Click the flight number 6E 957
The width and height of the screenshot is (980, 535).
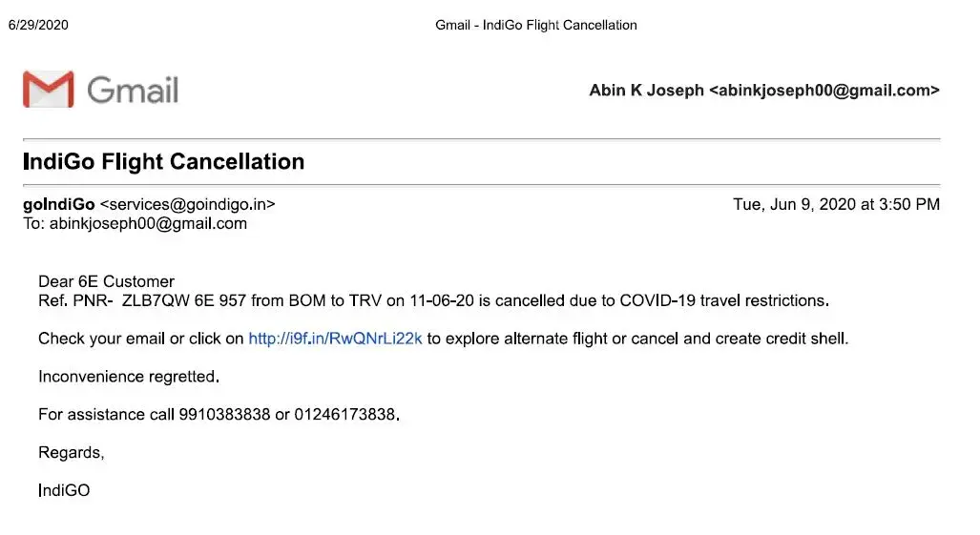[x=221, y=300]
